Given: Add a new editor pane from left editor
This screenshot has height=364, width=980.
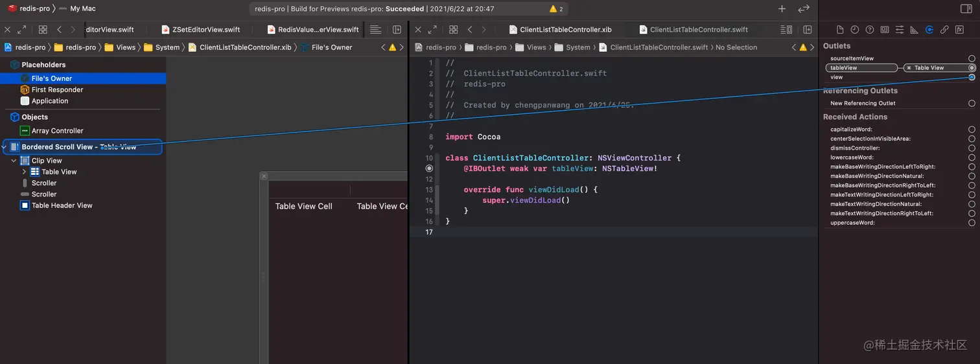Looking at the screenshot, I should click(397, 30).
